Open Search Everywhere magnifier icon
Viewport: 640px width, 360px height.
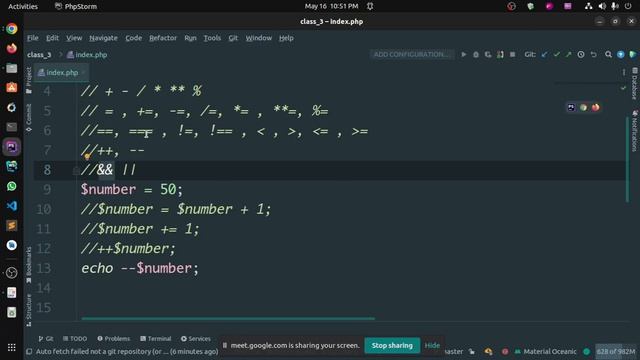[608, 54]
